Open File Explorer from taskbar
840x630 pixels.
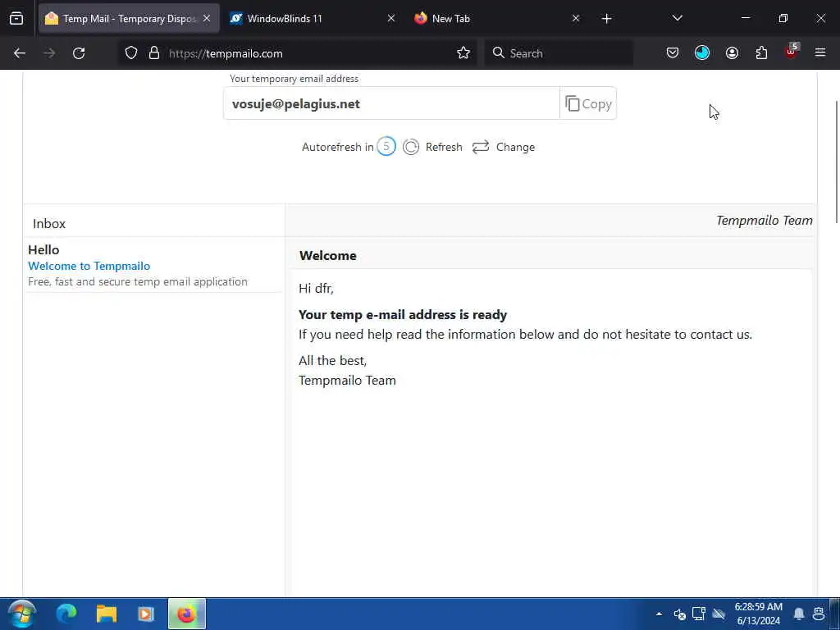pos(106,614)
